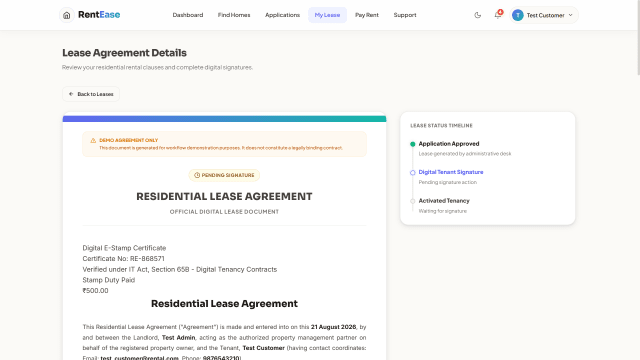This screenshot has height=360, width=640.
Task: Click the Lease Status Timeline header
Action: [441, 126]
